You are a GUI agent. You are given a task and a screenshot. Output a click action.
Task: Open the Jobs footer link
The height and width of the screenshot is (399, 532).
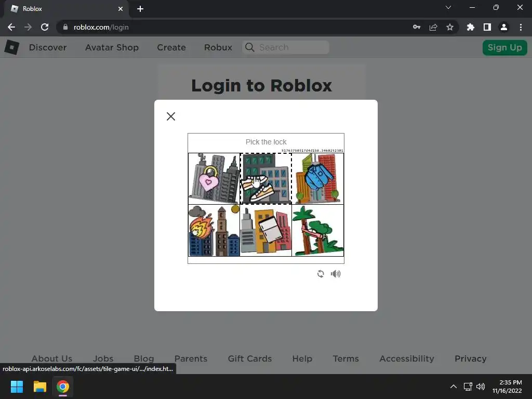(x=103, y=358)
